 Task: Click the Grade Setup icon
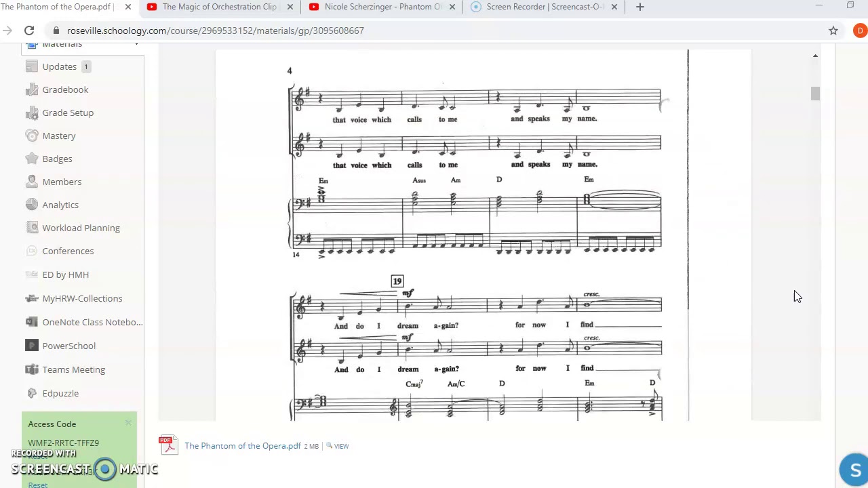click(x=32, y=113)
